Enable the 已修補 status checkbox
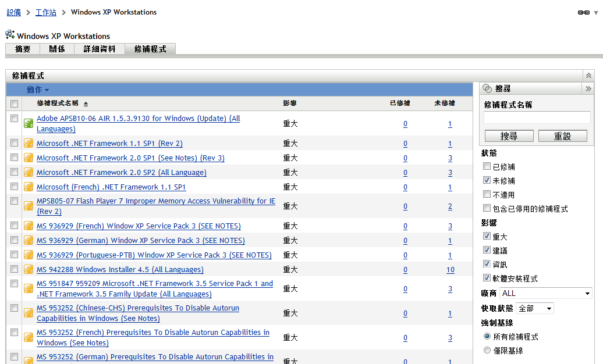 487,166
